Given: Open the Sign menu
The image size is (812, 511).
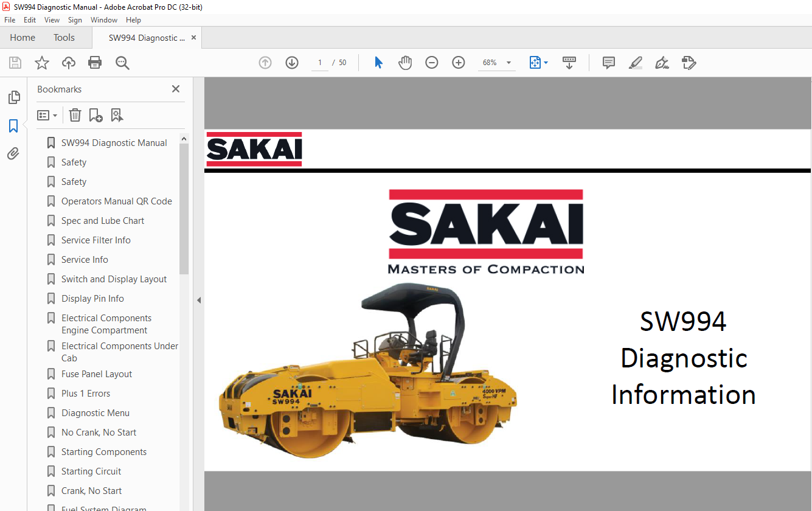Looking at the screenshot, I should click(75, 20).
